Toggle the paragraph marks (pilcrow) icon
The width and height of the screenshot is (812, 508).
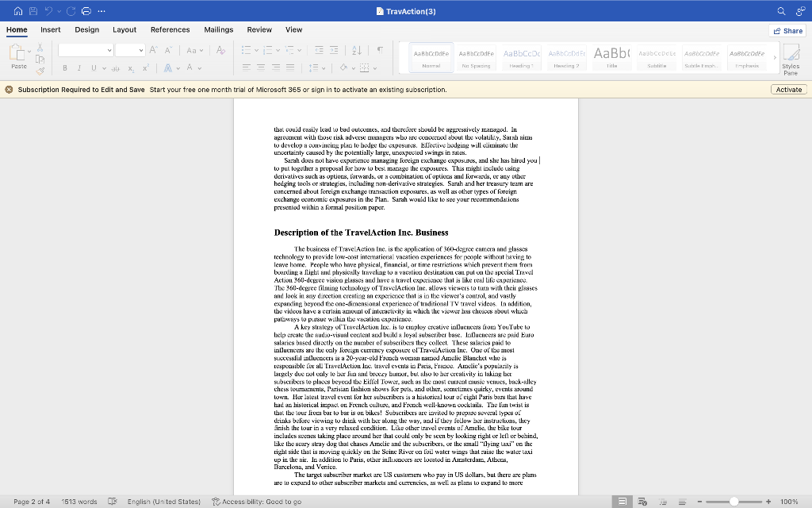[x=380, y=49]
